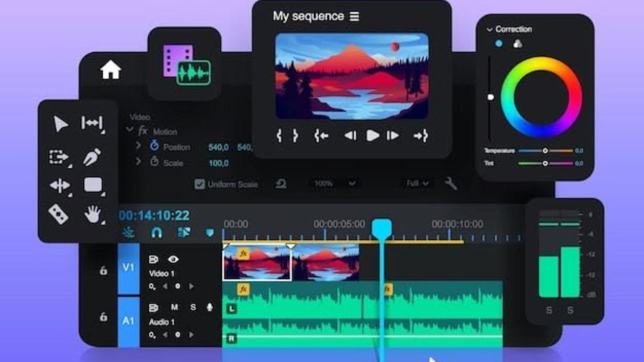Select the three-circle color wheels mode

click(517, 44)
